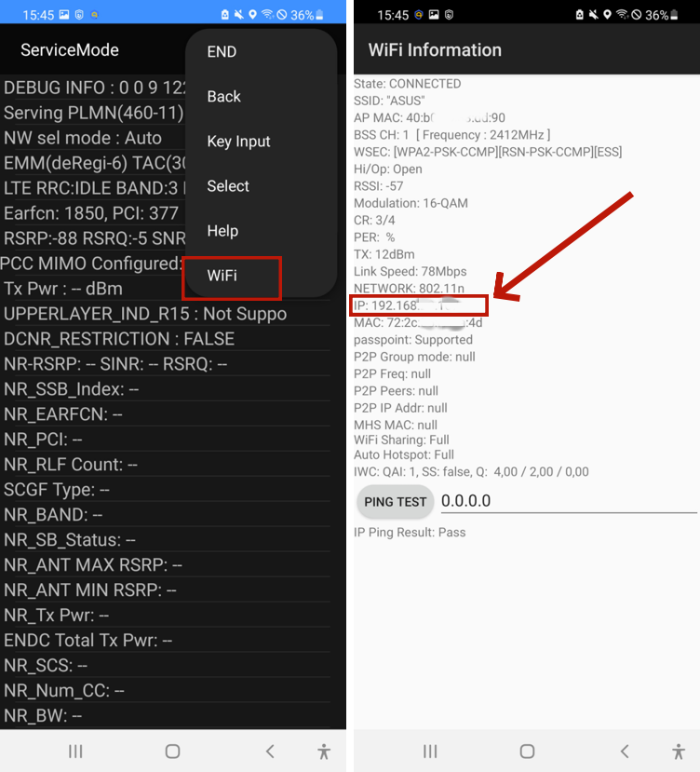
Task: Select the NR_SCS row
Action: click(165, 665)
